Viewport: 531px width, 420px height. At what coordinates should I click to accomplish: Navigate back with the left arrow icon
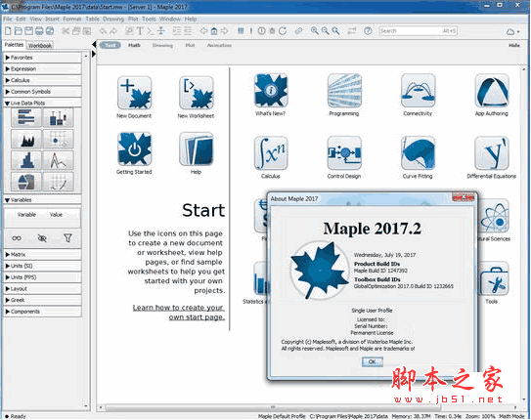pos(203,31)
